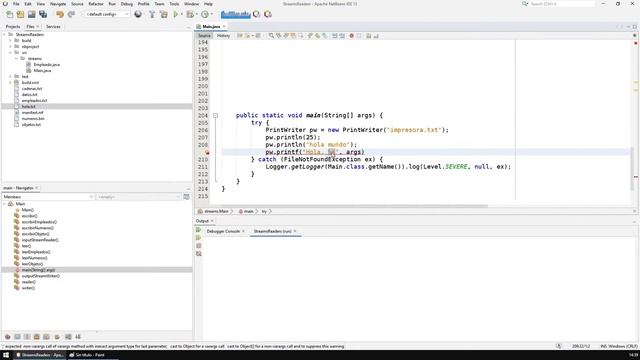The height and width of the screenshot is (360, 640).
Task: Open the Members dropdown in Navigator
Action: pyautogui.click(x=48, y=197)
